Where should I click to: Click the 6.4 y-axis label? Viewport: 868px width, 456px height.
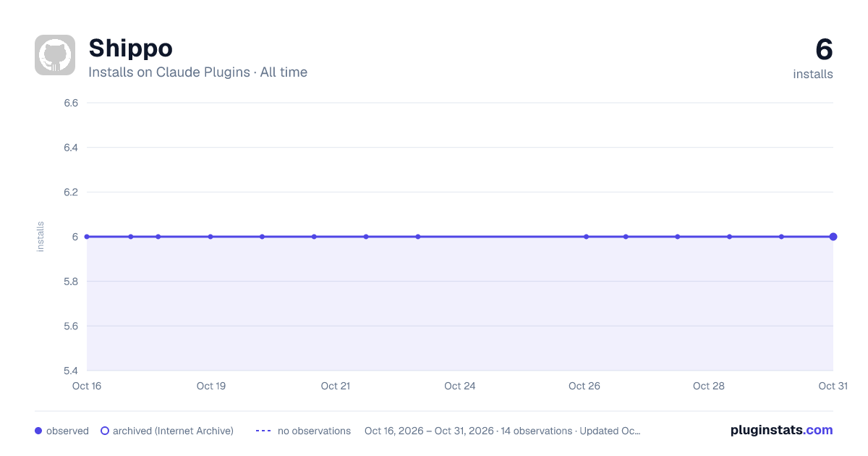[71, 148]
